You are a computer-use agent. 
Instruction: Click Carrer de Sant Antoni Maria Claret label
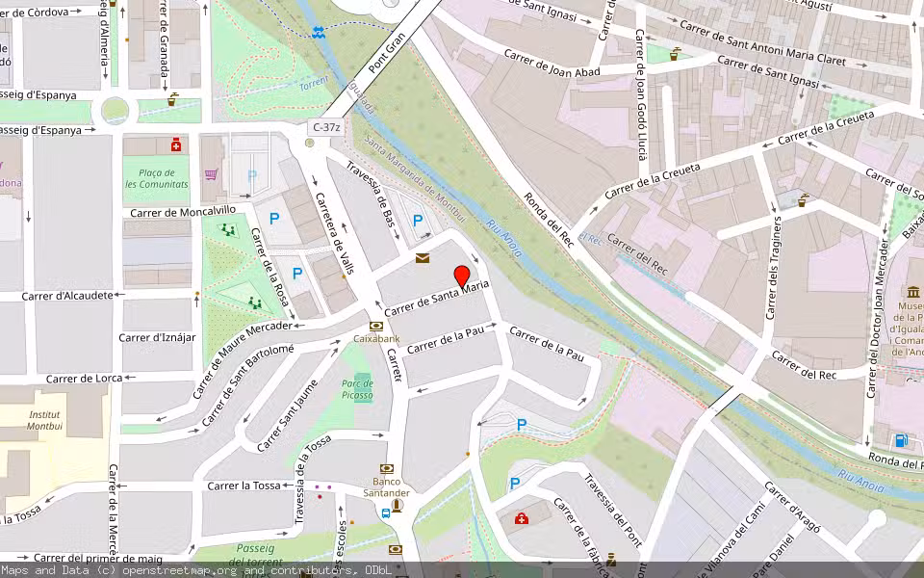click(762, 43)
